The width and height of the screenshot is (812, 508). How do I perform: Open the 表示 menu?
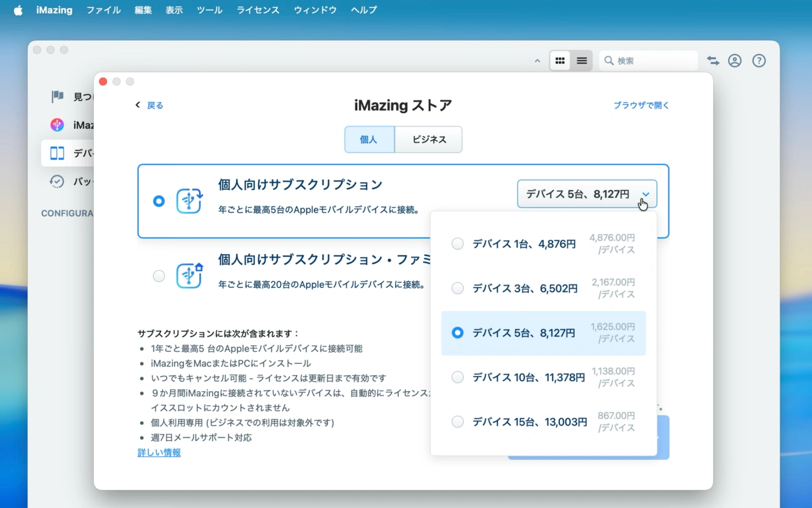pyautogui.click(x=174, y=10)
